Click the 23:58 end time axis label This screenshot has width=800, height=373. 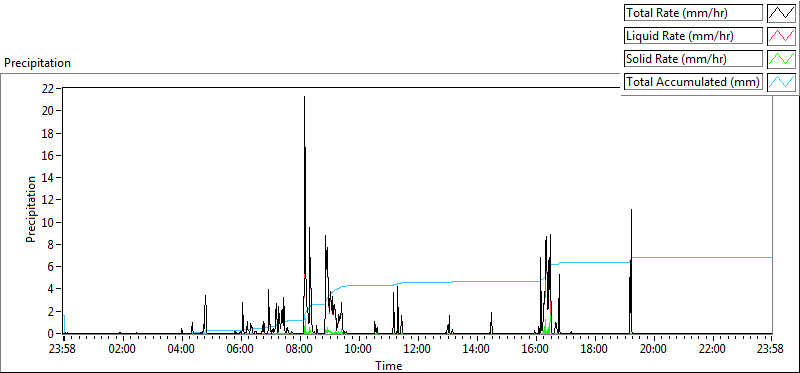771,350
